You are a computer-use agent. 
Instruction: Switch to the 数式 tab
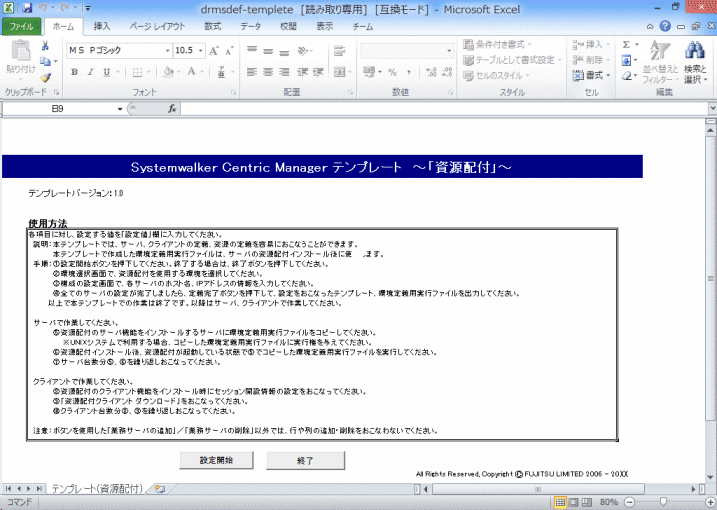tap(213, 27)
